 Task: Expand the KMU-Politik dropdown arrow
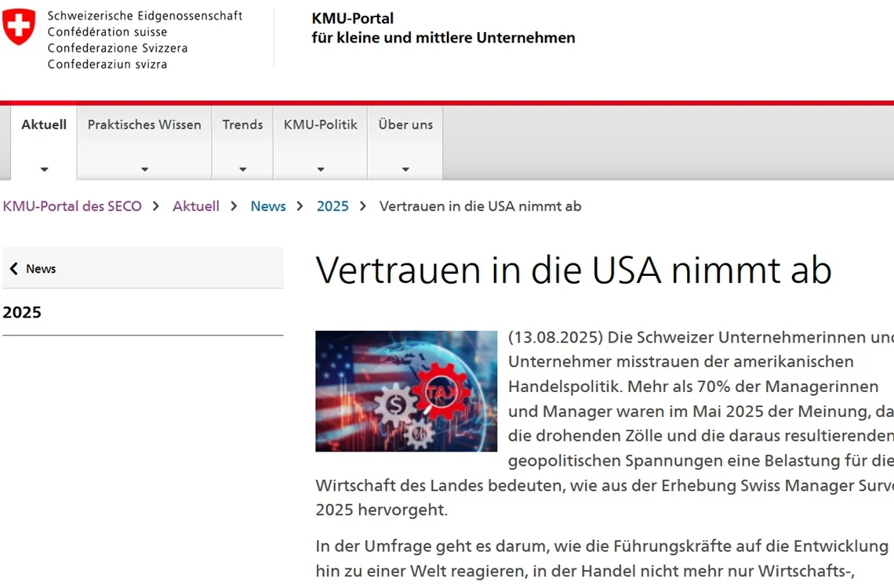pos(320,169)
